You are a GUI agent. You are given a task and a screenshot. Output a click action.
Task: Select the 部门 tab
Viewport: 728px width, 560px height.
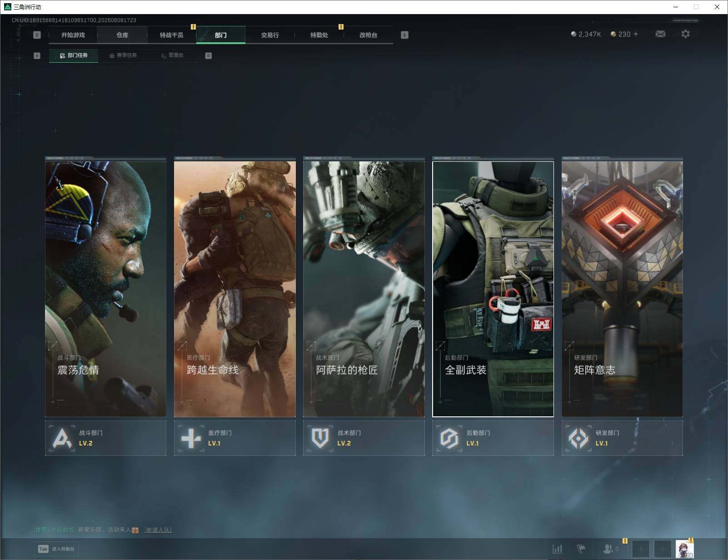221,35
